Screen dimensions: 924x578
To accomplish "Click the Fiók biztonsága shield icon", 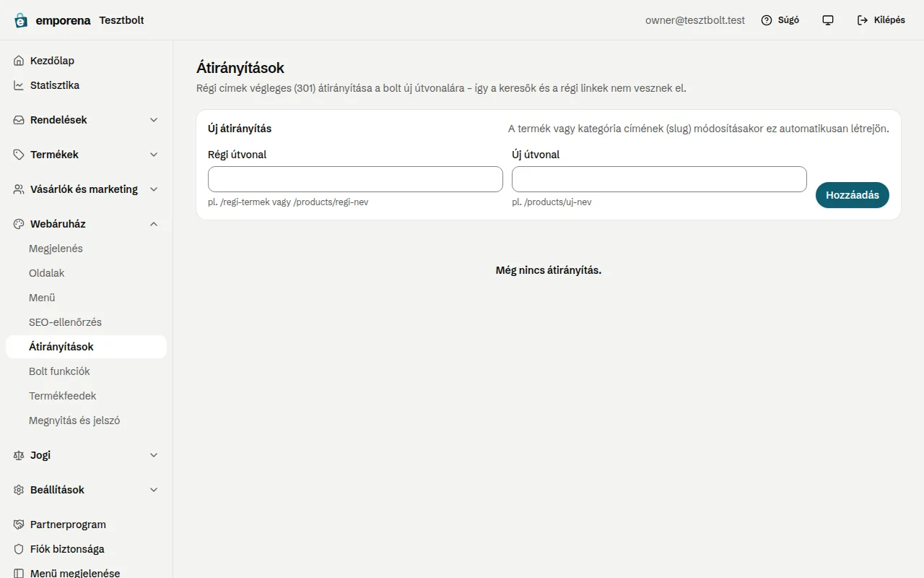I will (19, 549).
